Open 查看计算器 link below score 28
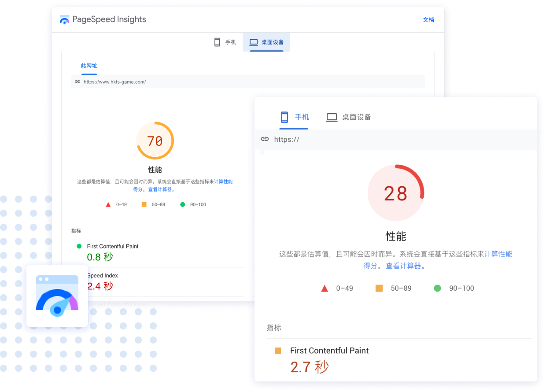Viewport: 546px width, 392px height. [404, 266]
